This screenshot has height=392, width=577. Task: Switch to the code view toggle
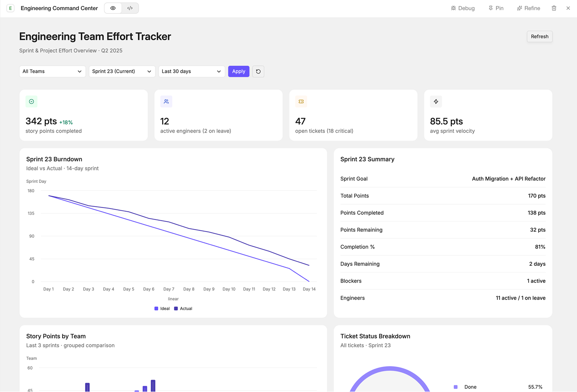tap(130, 8)
